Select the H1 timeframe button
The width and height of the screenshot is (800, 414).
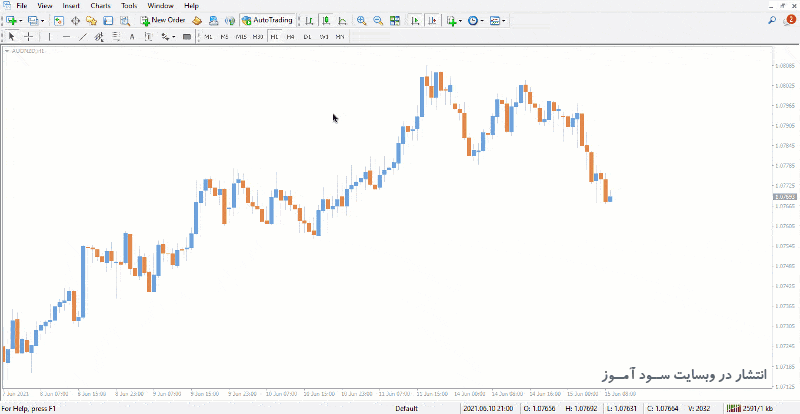[x=274, y=36]
